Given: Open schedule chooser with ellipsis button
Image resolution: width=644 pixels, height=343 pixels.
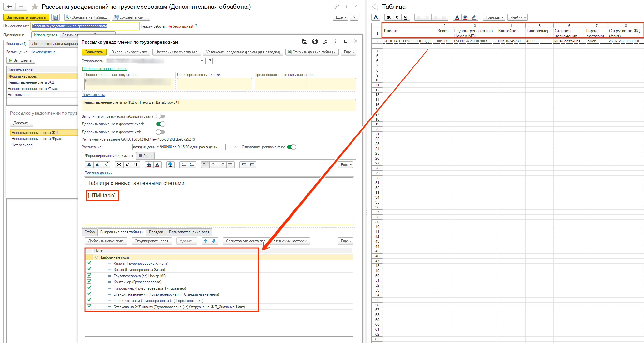Looking at the screenshot, I should [229, 147].
